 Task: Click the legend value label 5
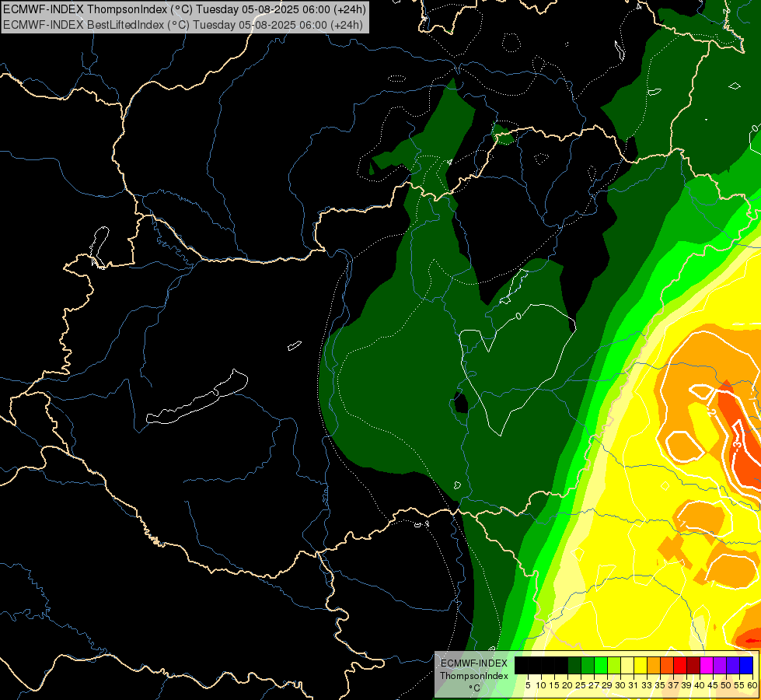(528, 685)
